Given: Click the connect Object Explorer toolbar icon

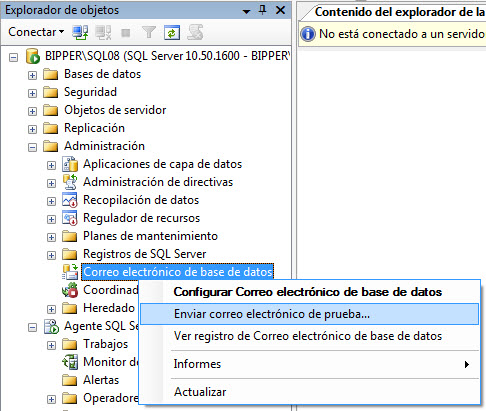Looking at the screenshot, I should [80, 32].
